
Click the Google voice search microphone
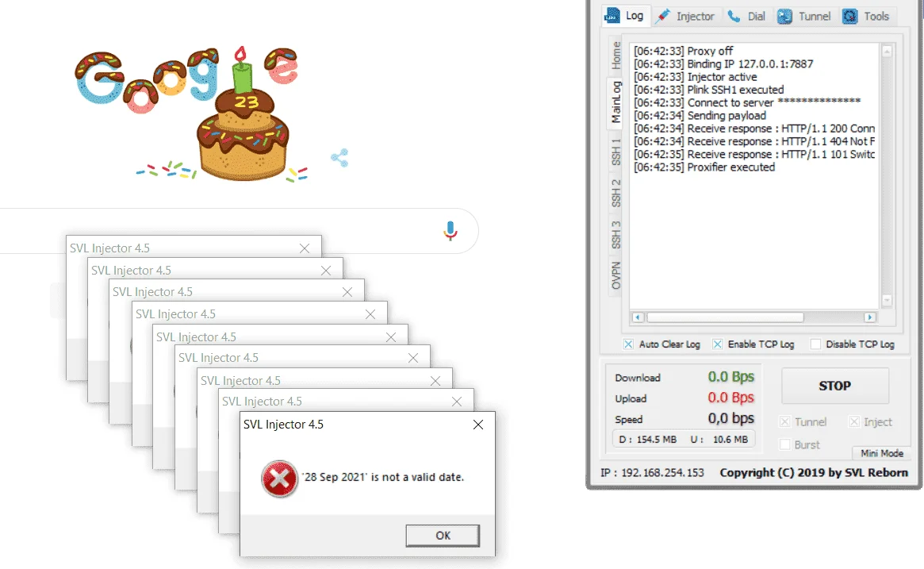click(x=450, y=231)
